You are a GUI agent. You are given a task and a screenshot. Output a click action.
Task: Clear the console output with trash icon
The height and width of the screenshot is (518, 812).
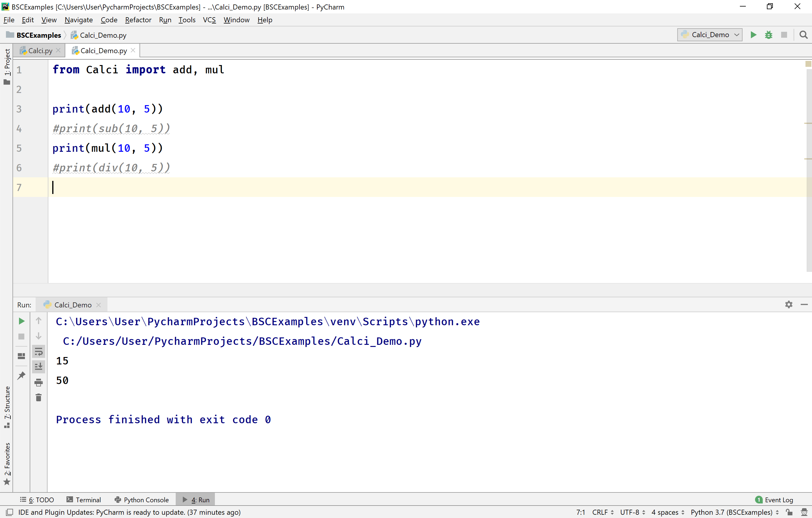[39, 397]
